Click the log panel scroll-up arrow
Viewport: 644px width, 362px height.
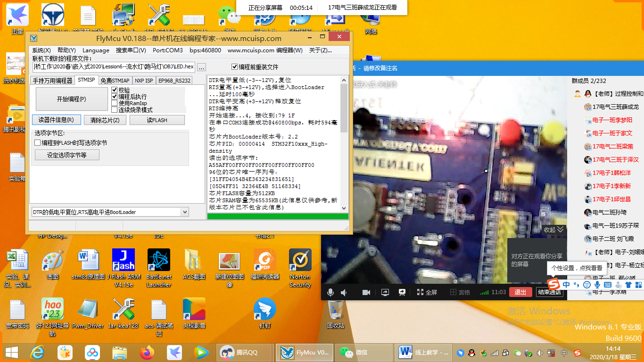pyautogui.click(x=344, y=80)
